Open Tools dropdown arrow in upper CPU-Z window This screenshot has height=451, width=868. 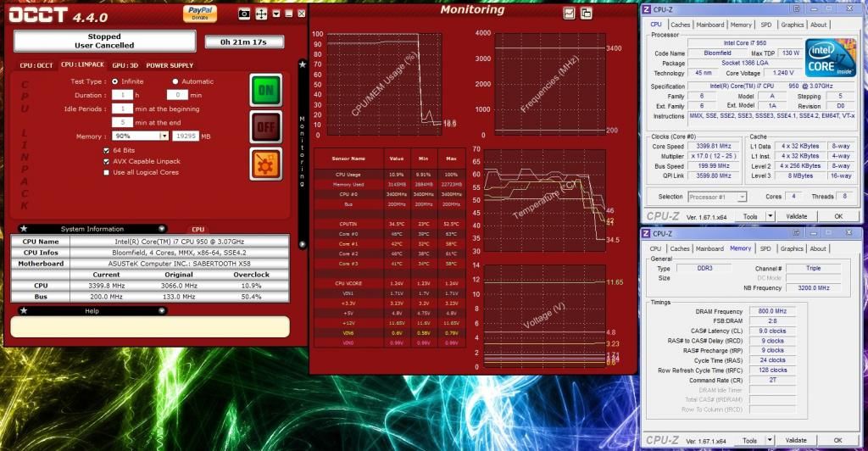point(770,216)
